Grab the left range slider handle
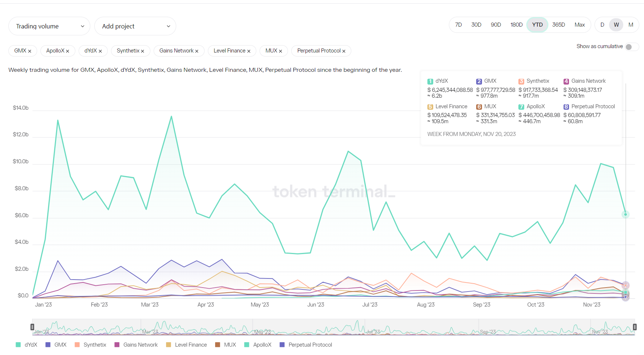This screenshot has width=644, height=355. [x=32, y=327]
